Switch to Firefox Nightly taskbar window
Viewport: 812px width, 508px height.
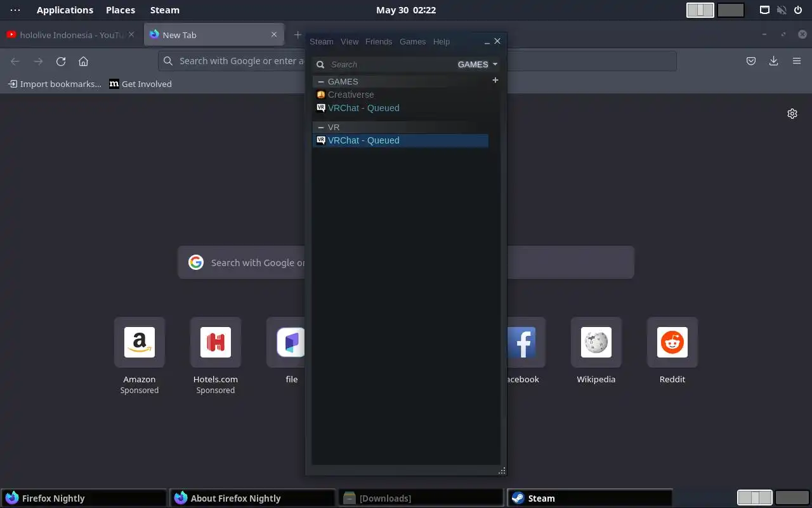[84, 498]
